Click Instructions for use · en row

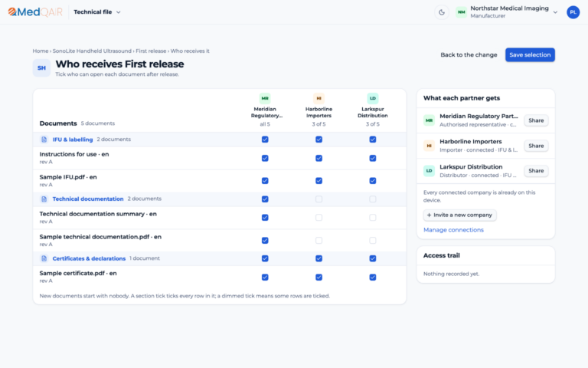220,158
